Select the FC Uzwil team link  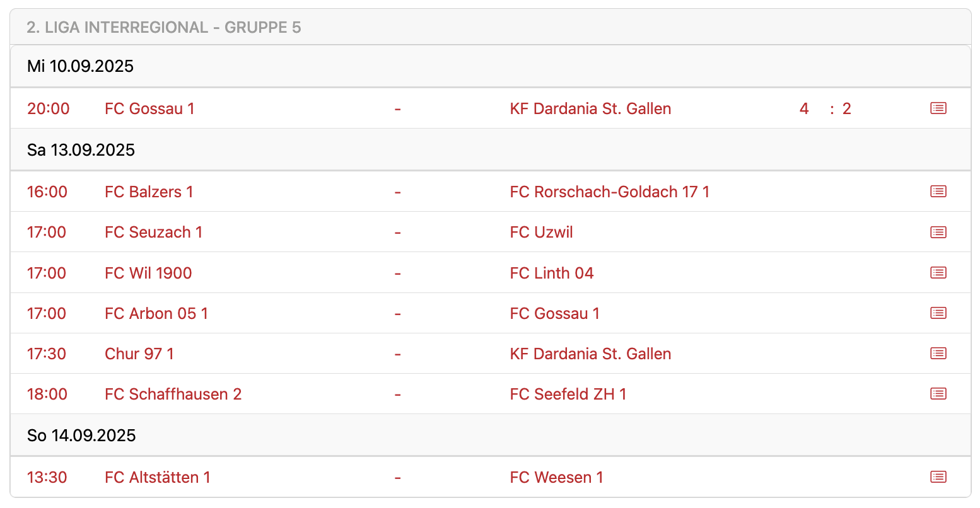541,233
